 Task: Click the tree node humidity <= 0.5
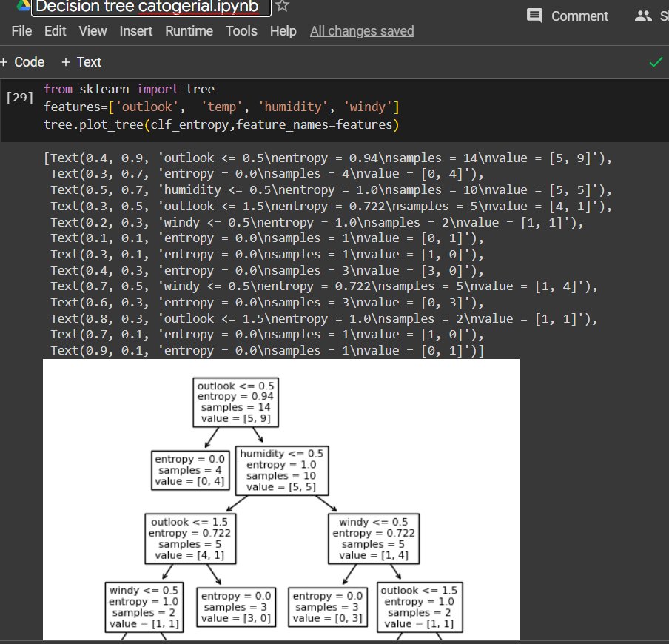click(282, 470)
